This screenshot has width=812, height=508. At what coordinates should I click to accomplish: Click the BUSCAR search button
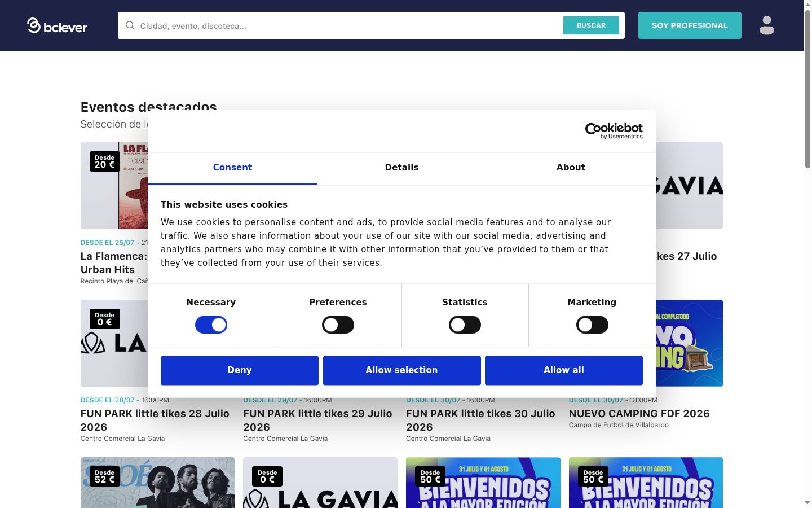[x=591, y=25]
